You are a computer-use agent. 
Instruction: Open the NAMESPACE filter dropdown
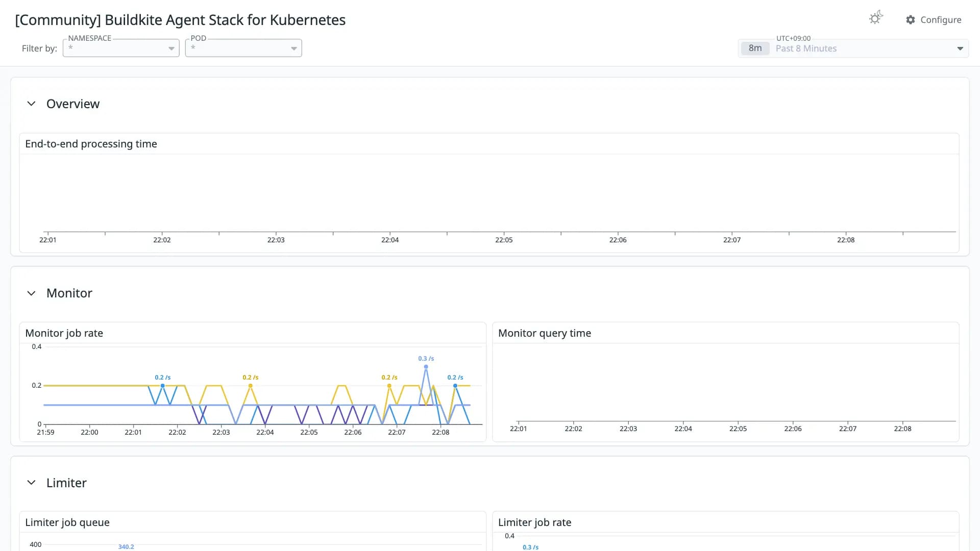point(121,48)
